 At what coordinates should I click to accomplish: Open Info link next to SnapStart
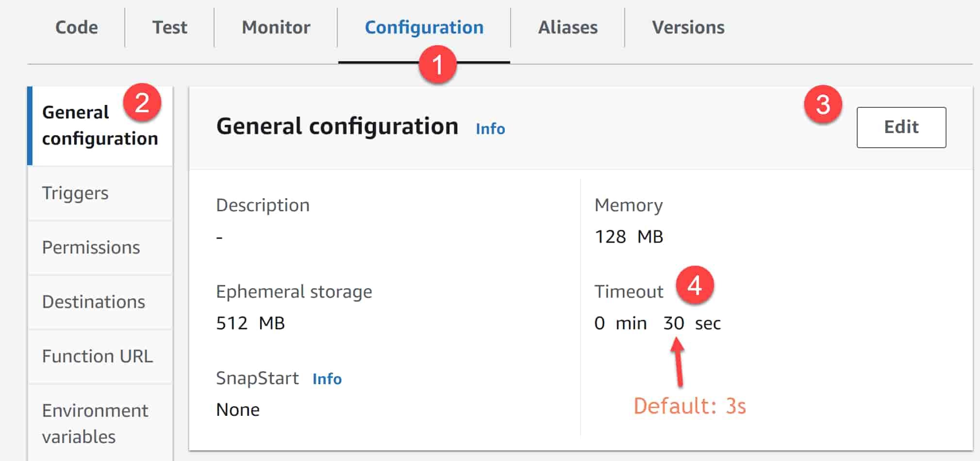pos(327,379)
